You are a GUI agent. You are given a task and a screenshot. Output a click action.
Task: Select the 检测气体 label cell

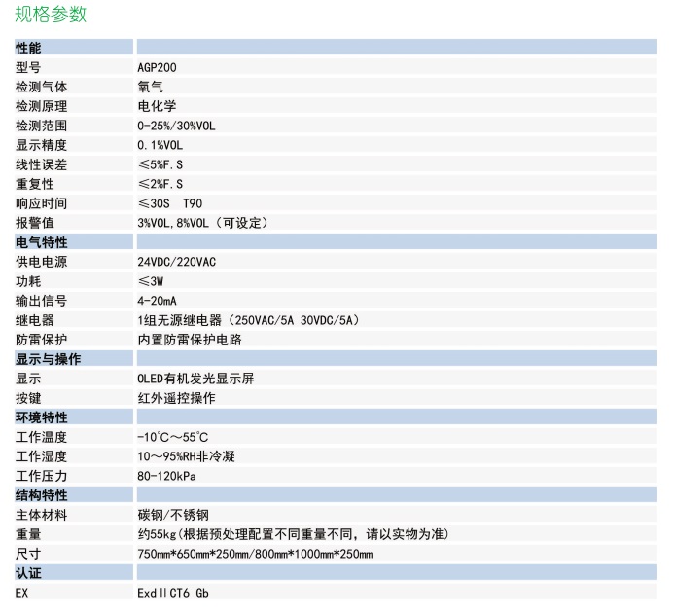point(42,87)
